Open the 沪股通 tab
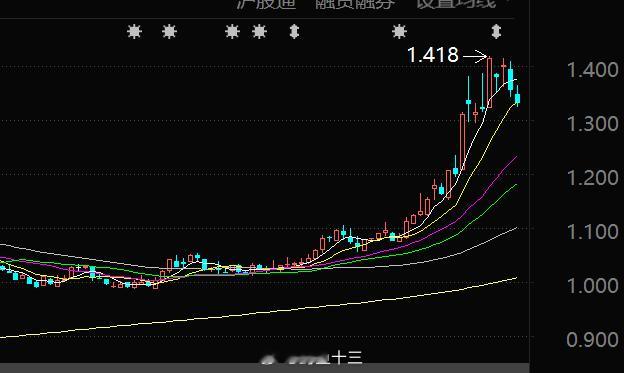The image size is (624, 373). point(266,4)
